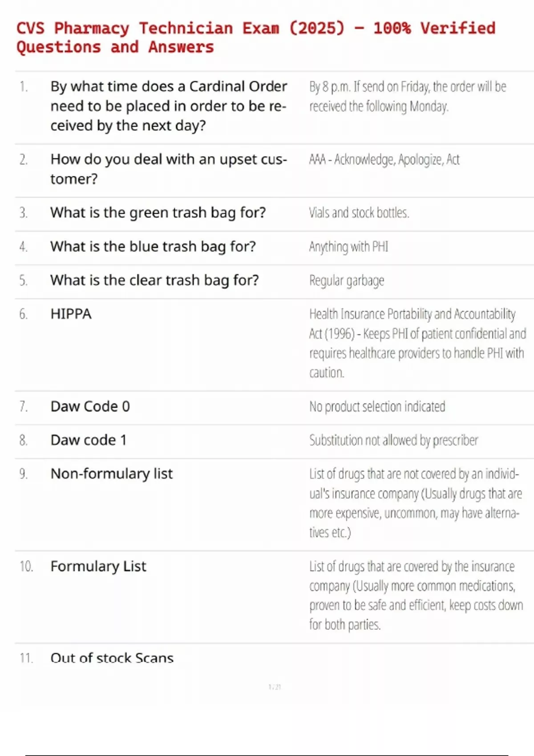Click the 'Daw Code 0' term
This screenshot has width=534, height=756.
coord(90,406)
